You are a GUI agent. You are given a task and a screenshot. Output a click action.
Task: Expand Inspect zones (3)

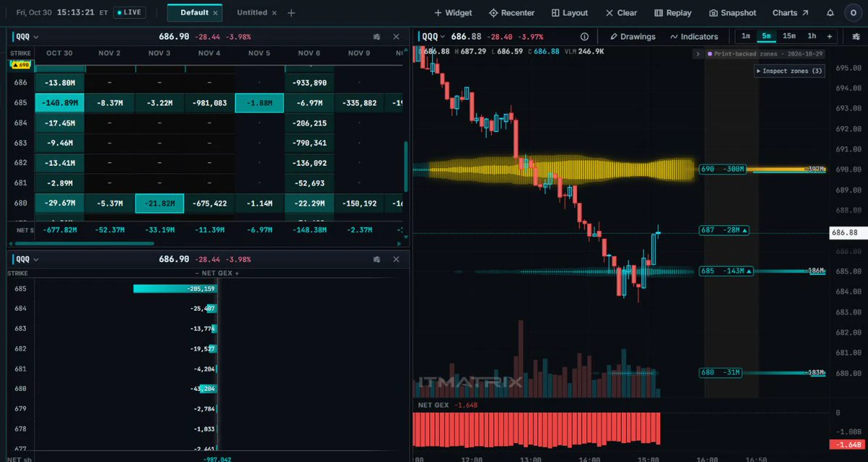coord(789,71)
